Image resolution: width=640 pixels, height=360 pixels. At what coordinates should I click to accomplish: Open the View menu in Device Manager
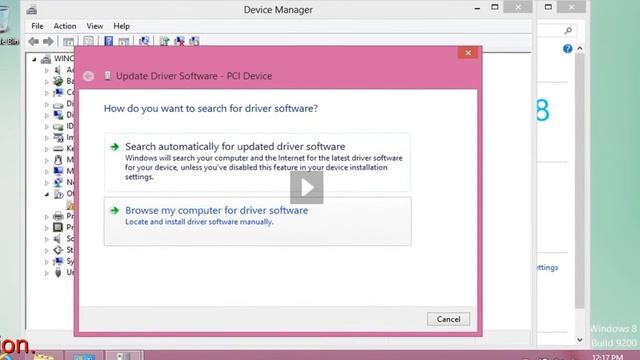(95, 26)
